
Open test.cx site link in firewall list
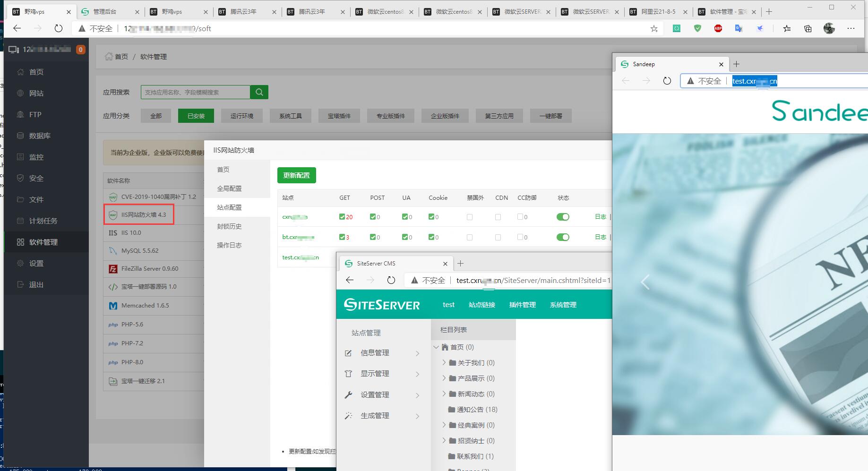(301, 257)
